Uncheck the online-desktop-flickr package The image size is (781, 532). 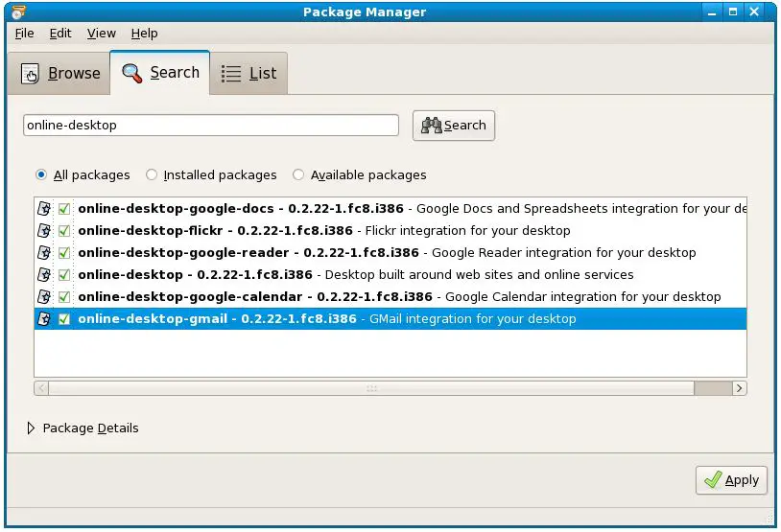tap(64, 230)
